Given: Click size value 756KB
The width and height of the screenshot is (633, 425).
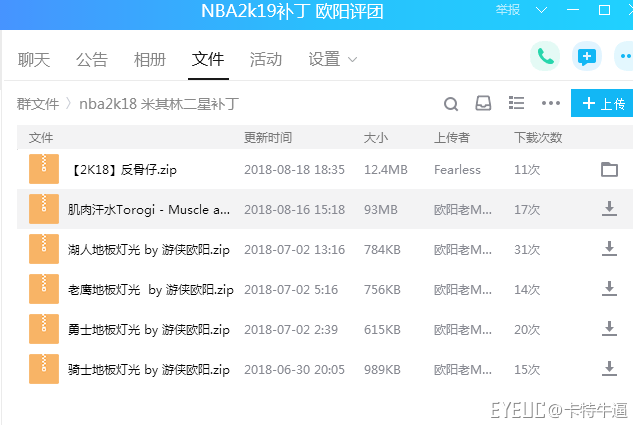Looking at the screenshot, I should click(382, 289).
